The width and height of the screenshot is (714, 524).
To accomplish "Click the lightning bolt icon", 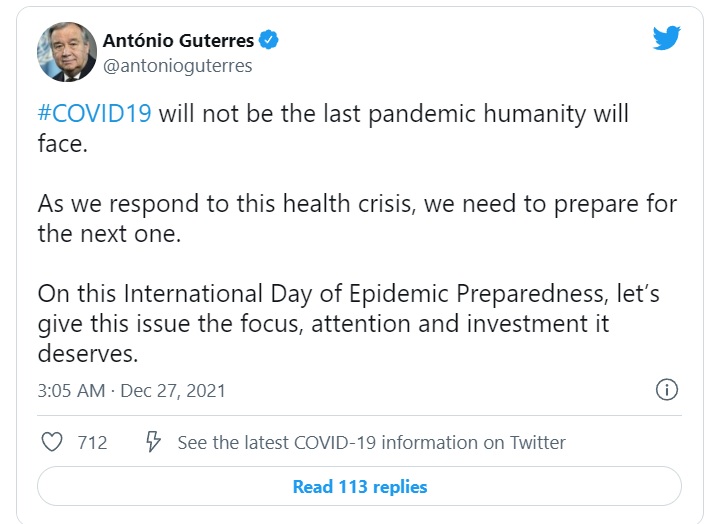I will (x=154, y=442).
